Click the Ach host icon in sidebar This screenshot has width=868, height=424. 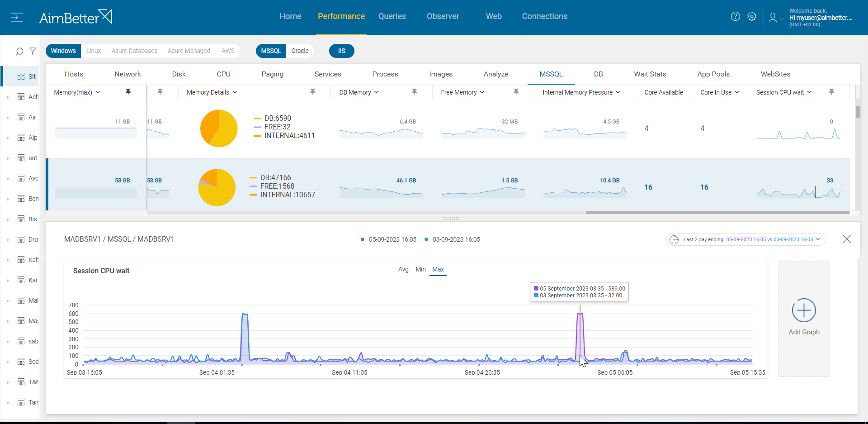[x=21, y=97]
